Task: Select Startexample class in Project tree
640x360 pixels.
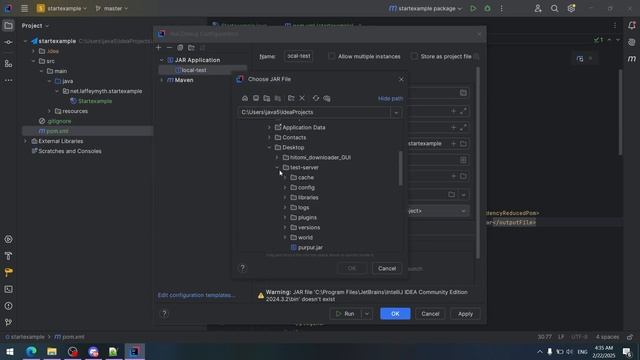Action: pos(95,101)
